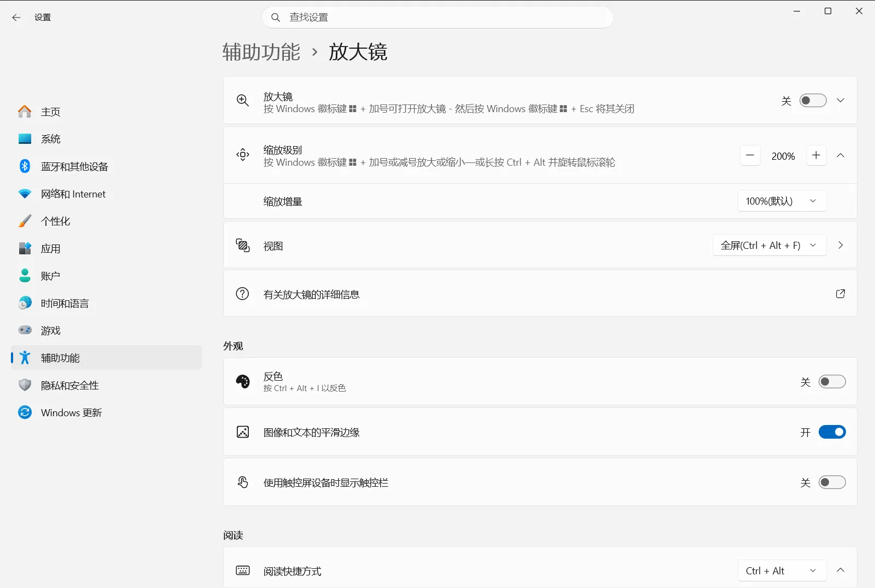Click the 主页 house icon
Image resolution: width=875 pixels, height=588 pixels.
click(x=25, y=112)
